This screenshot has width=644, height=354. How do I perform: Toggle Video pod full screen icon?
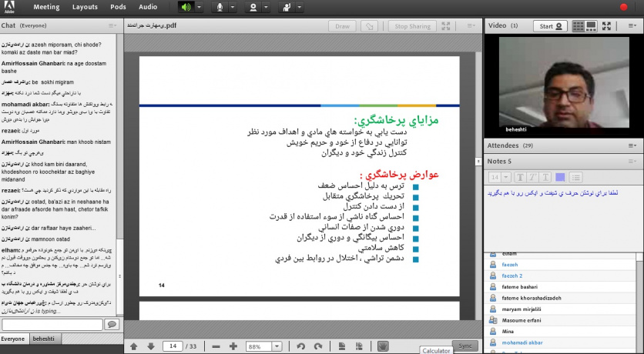coord(606,26)
